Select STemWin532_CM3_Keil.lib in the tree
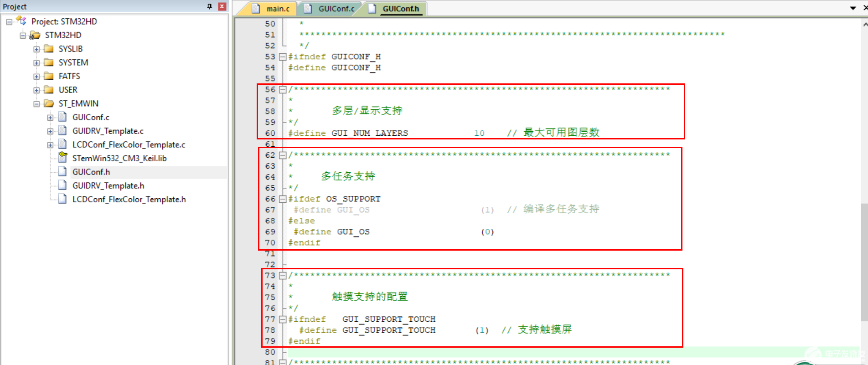Screen dimensions: 868x365 point(119,158)
